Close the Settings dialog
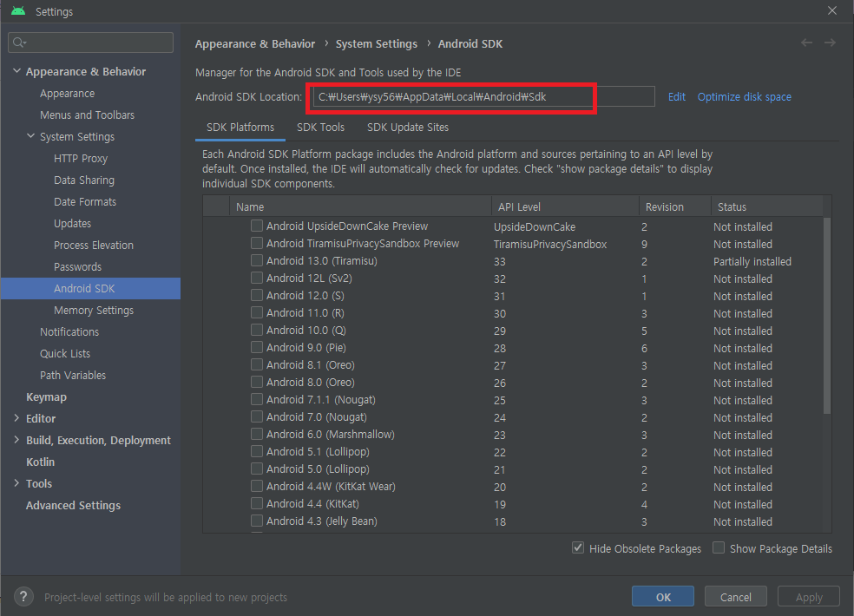854x616 pixels. point(831,10)
